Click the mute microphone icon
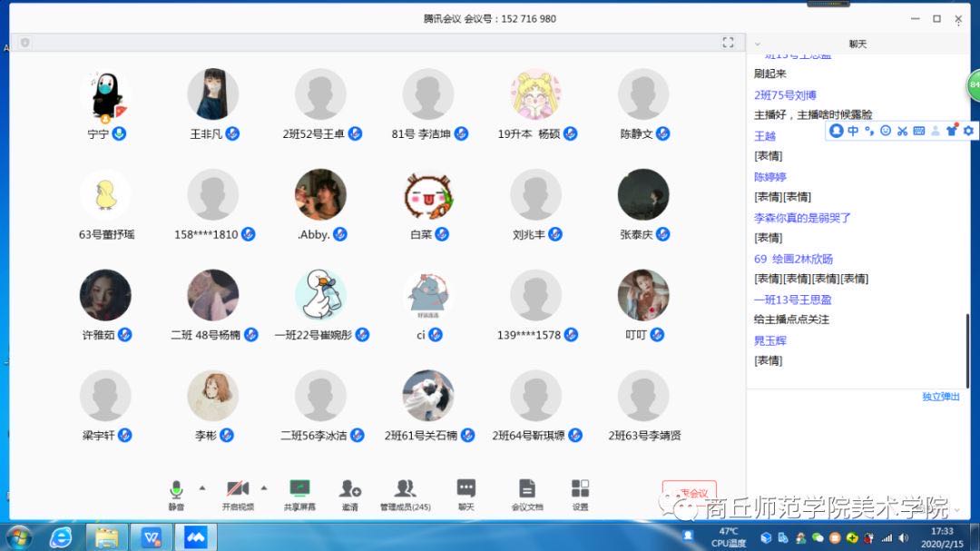This screenshot has height=551, width=980. 176,489
